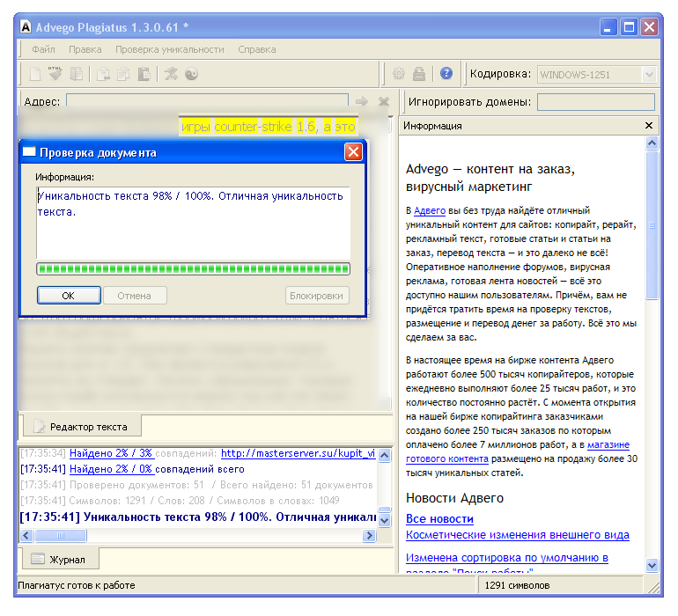Open the Кодировка WINDOWS-1251 dropdown
The image size is (678, 616).
(649, 74)
